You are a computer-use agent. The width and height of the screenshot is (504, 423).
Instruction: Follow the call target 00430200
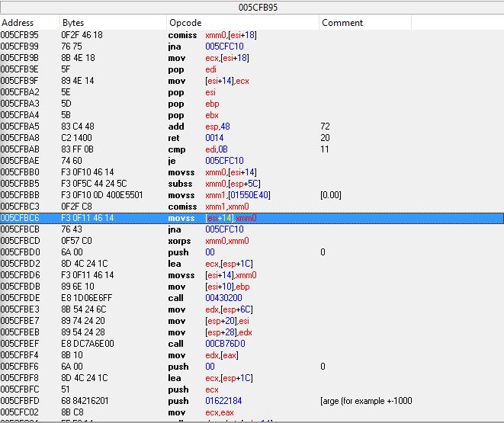click(x=221, y=298)
